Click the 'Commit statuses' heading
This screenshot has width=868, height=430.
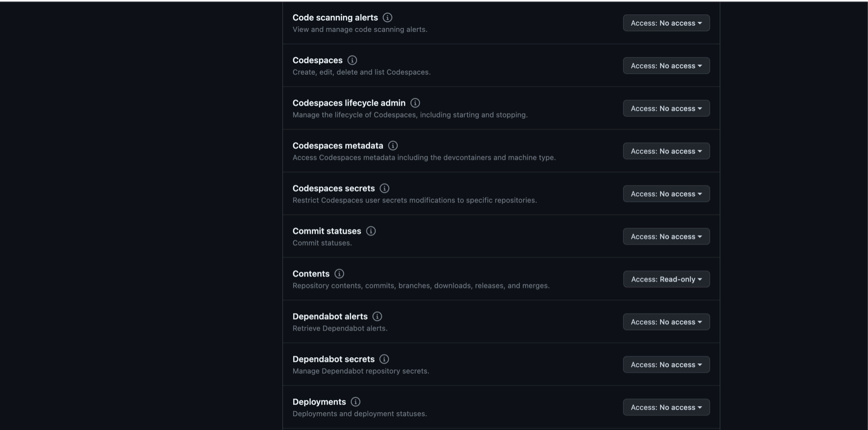tap(327, 231)
